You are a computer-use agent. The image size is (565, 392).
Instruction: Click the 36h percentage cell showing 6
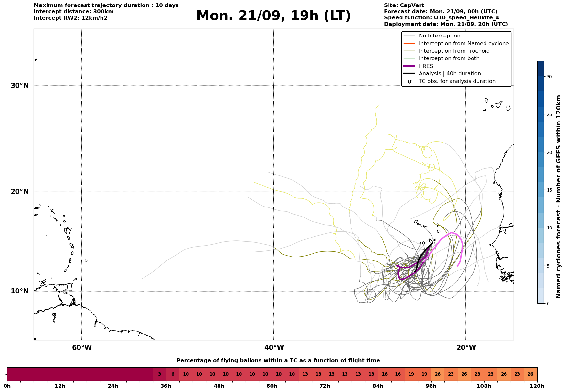coord(173,374)
